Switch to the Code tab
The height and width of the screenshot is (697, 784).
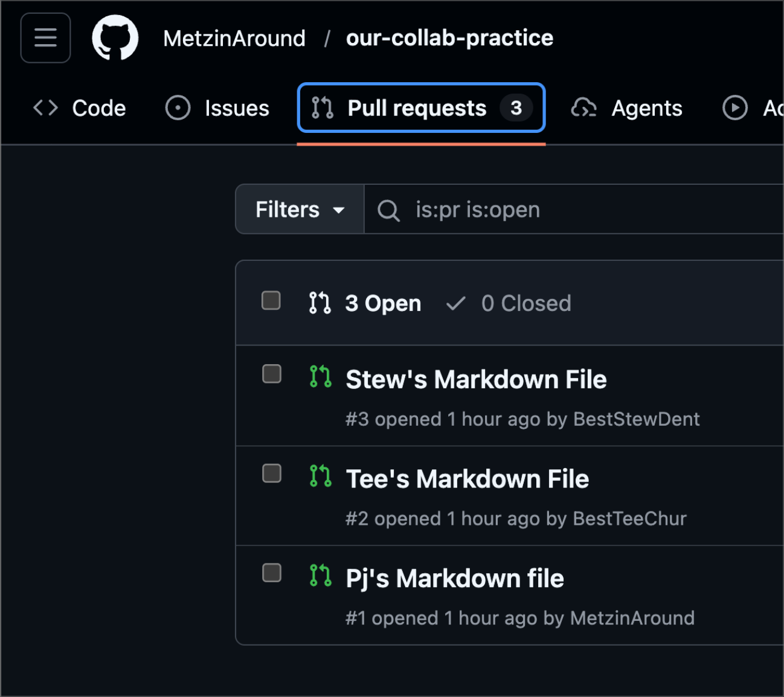pos(80,108)
